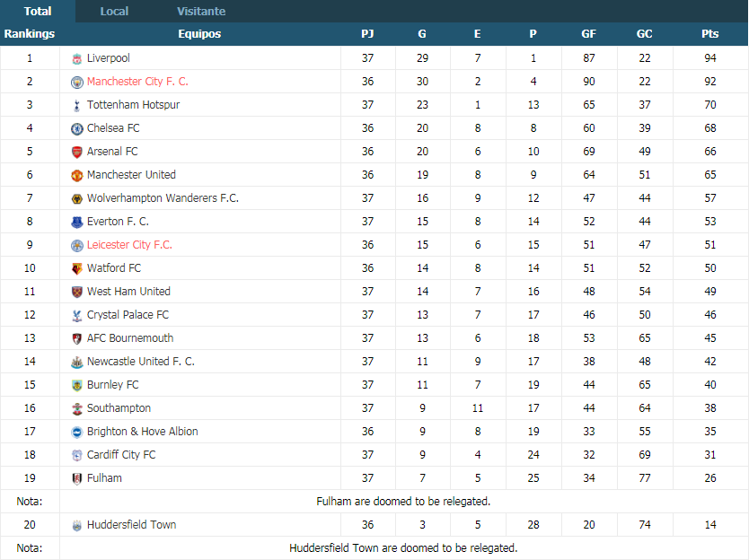Click the Chelsea FC badge icon

point(76,129)
